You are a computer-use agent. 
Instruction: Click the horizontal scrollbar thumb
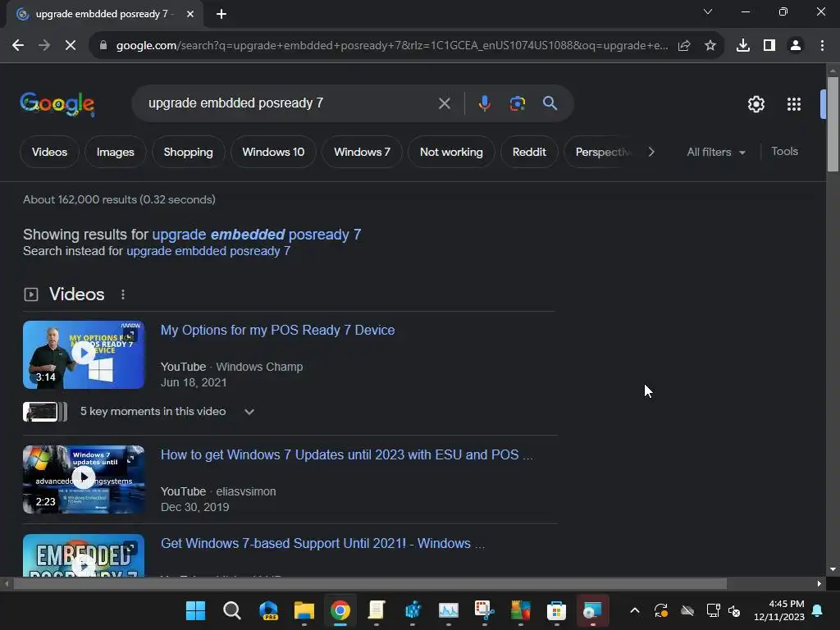coord(370,584)
